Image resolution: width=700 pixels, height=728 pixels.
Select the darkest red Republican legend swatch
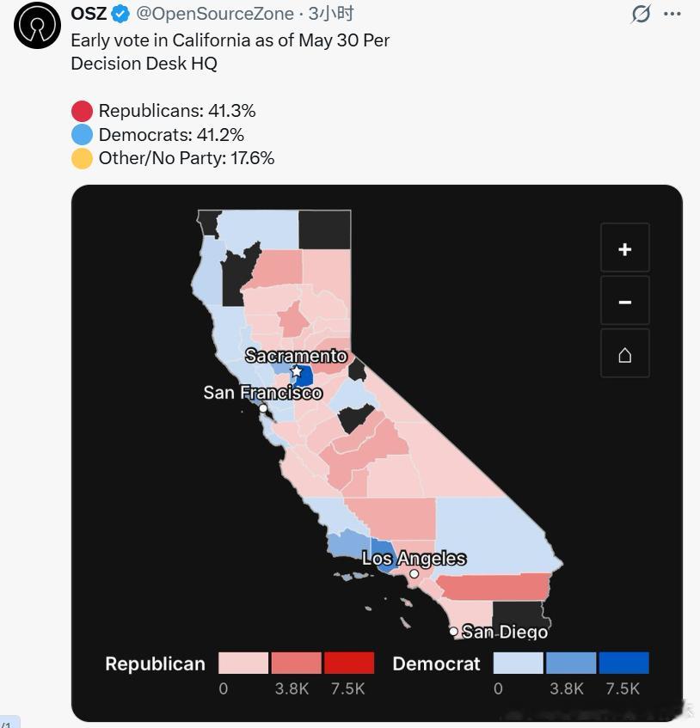[x=349, y=663]
